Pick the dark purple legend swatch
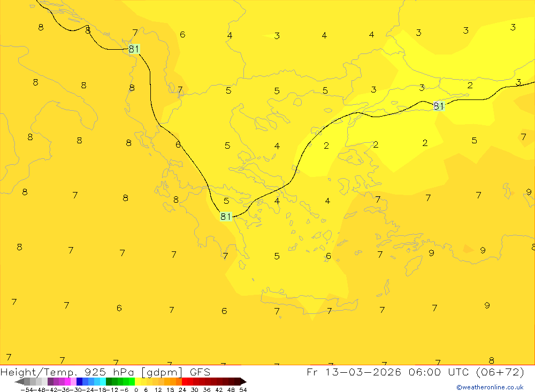This screenshot has height=392, width=535. (50, 382)
